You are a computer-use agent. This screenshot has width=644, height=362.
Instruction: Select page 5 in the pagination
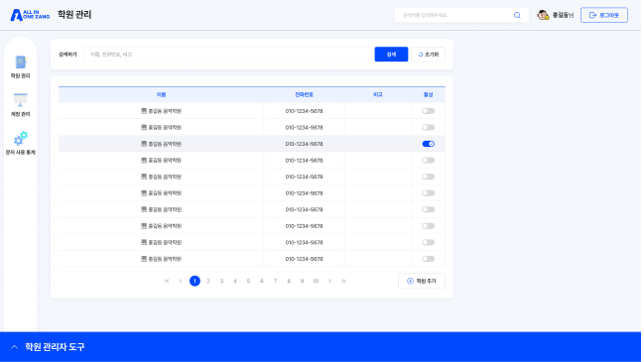(248, 281)
